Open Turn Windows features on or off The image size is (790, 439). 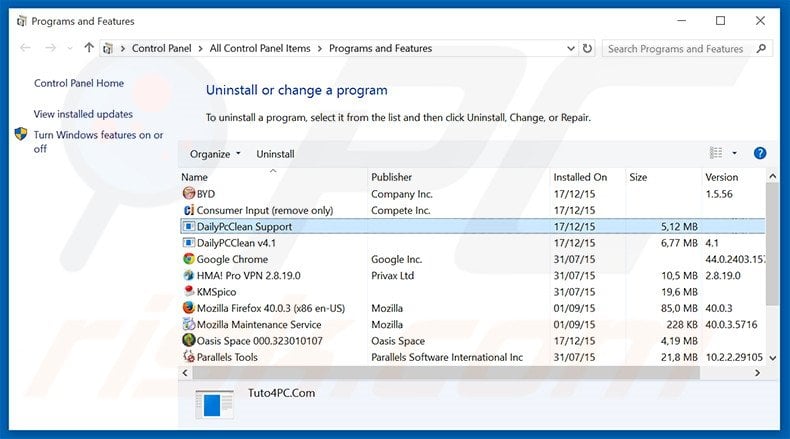click(98, 142)
